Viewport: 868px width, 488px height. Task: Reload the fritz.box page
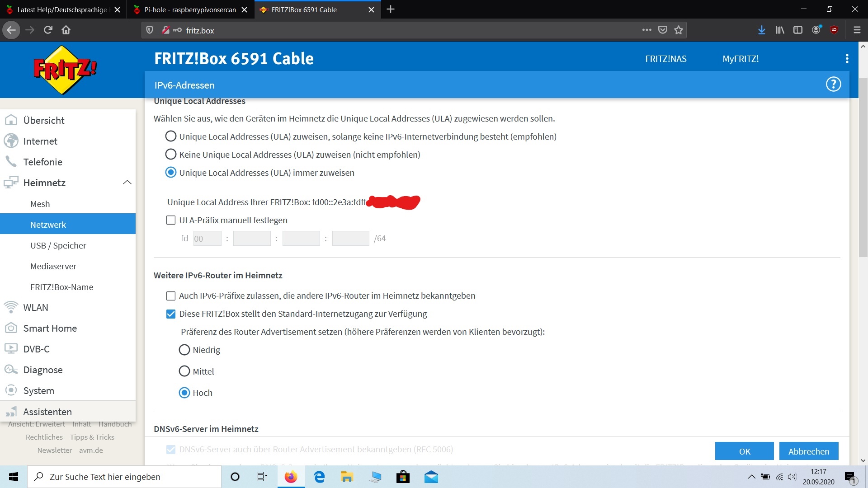click(x=48, y=30)
